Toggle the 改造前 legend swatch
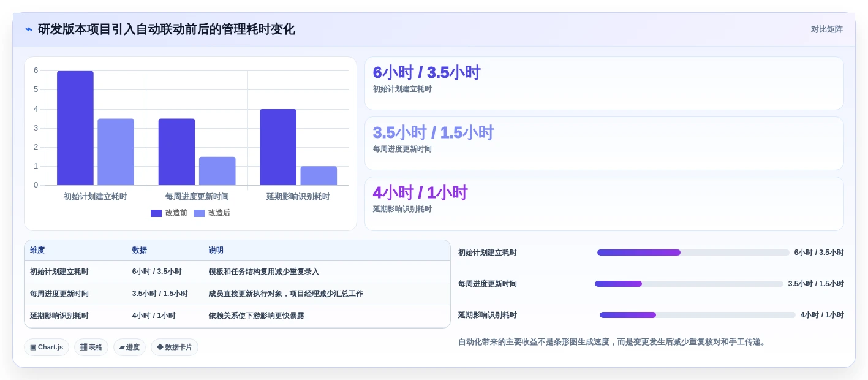868x380 pixels. pyautogui.click(x=156, y=213)
